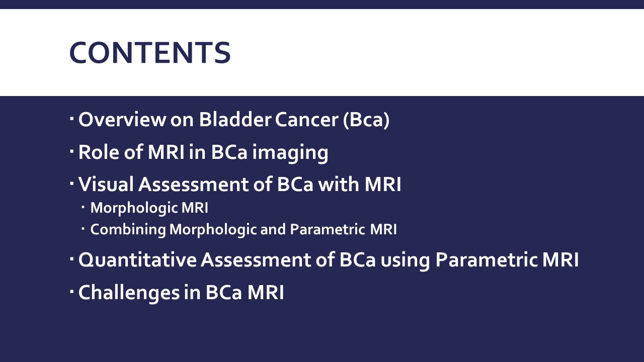Click the small bullet before Morphologic MRI
The width and height of the screenshot is (644, 362).
coord(83,207)
